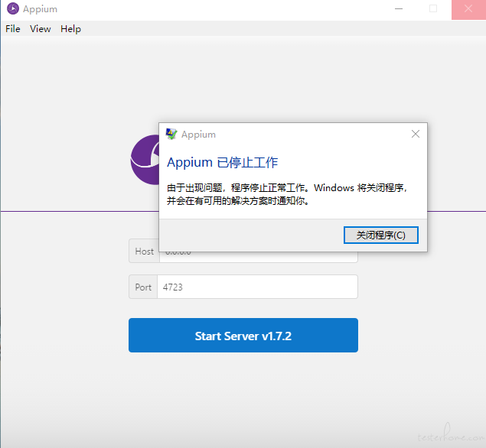
Task: Click the "Appium 已停止工作" heading
Action: (x=222, y=163)
